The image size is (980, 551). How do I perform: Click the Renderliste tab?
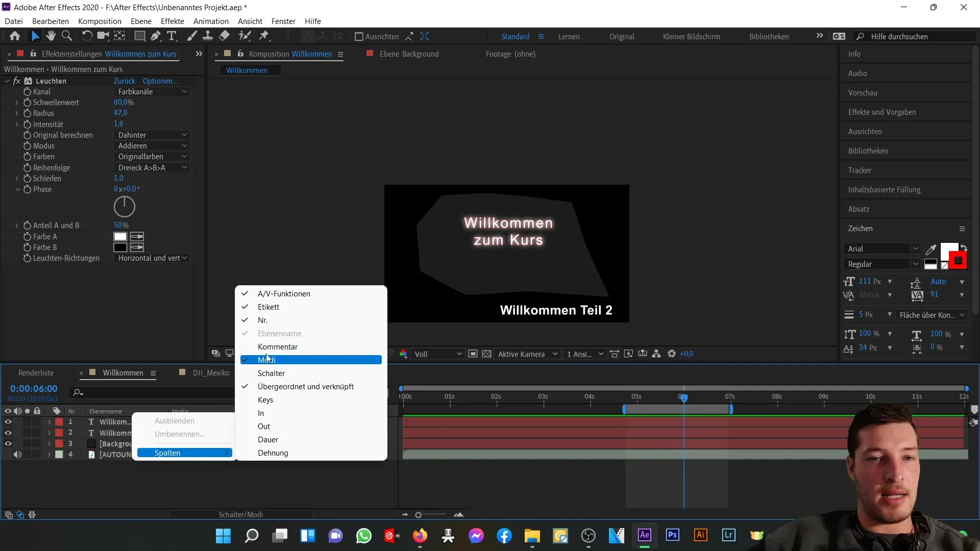click(36, 373)
